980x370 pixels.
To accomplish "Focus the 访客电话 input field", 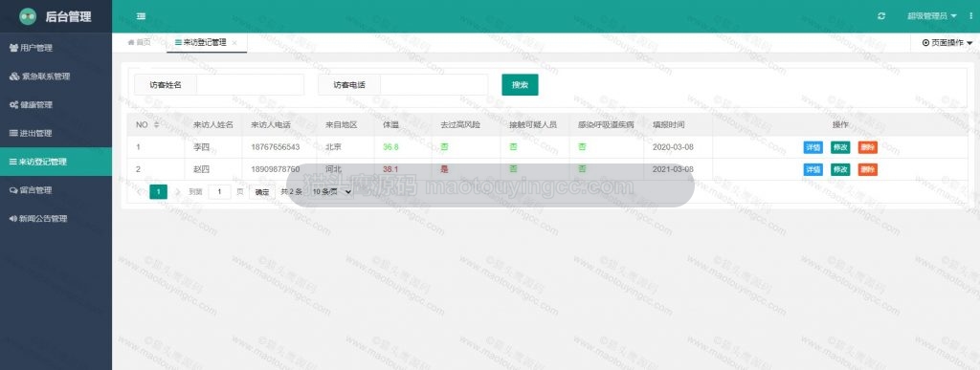I will tap(434, 85).
